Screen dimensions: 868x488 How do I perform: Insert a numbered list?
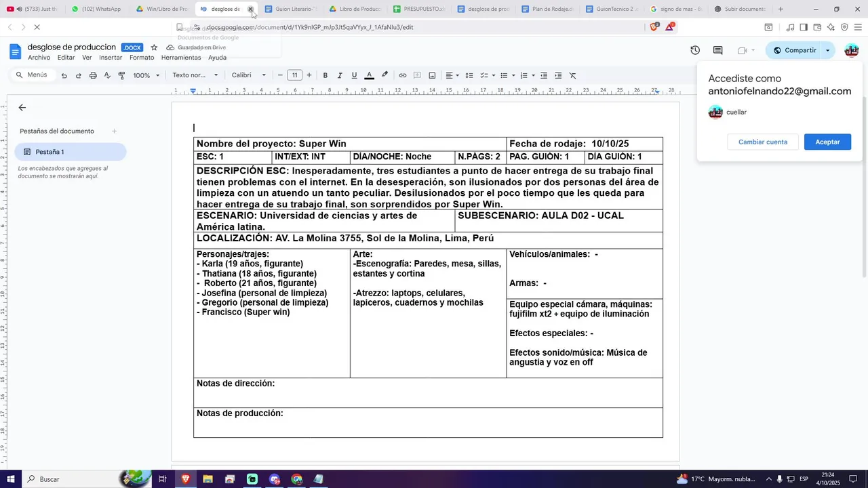524,75
